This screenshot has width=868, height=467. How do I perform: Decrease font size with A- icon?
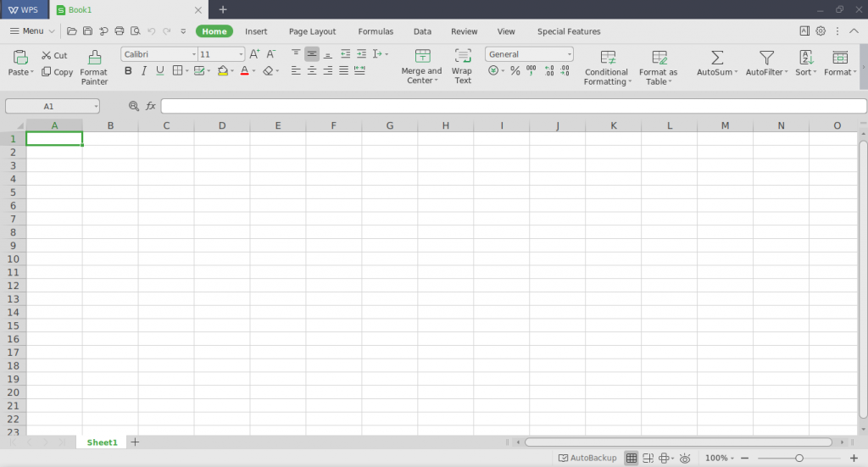[x=270, y=54]
